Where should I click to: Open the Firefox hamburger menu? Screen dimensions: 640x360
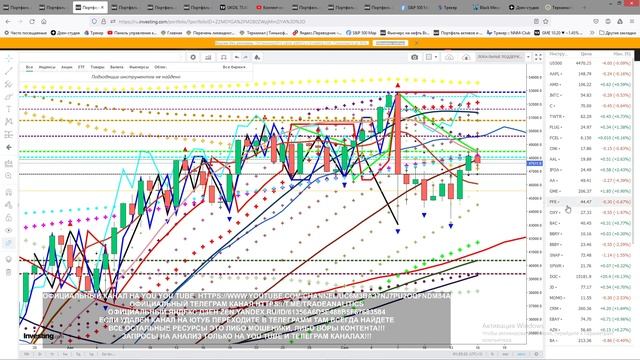pos(632,22)
